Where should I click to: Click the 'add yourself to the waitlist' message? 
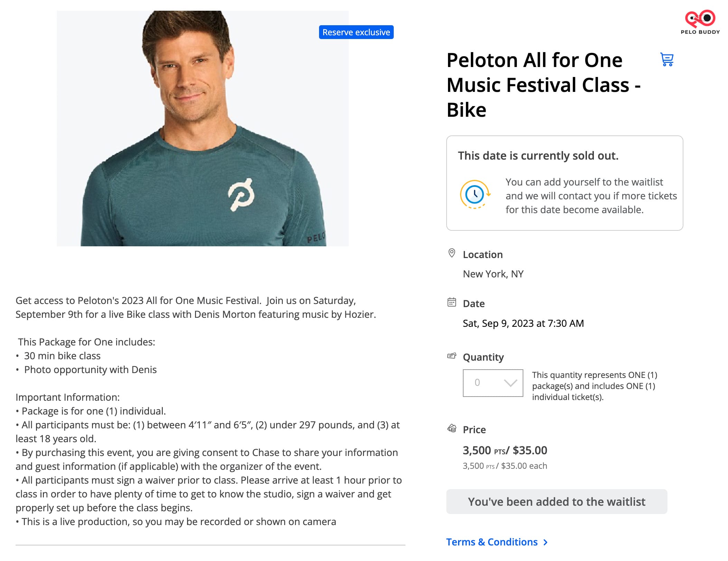click(591, 196)
